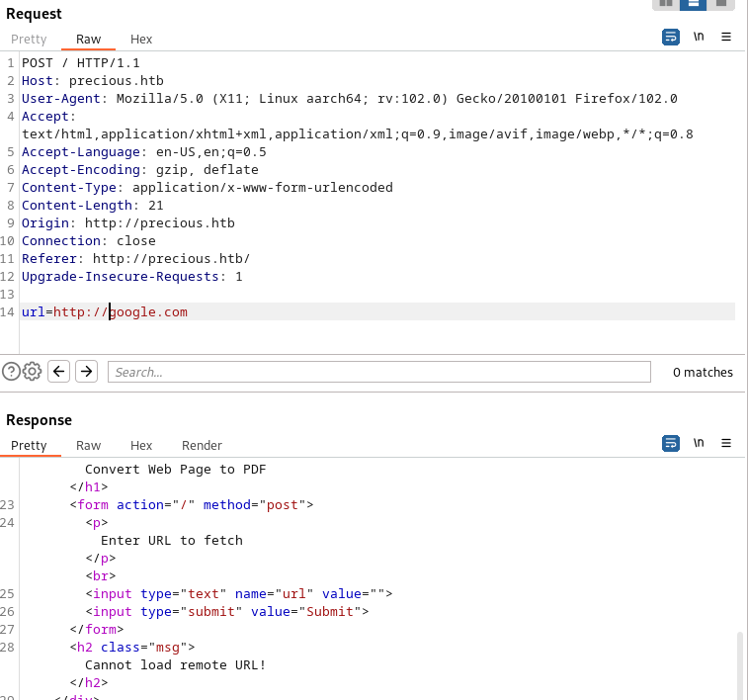
Task: Click the Upgrade-Insecure-Requests header
Action: (132, 276)
